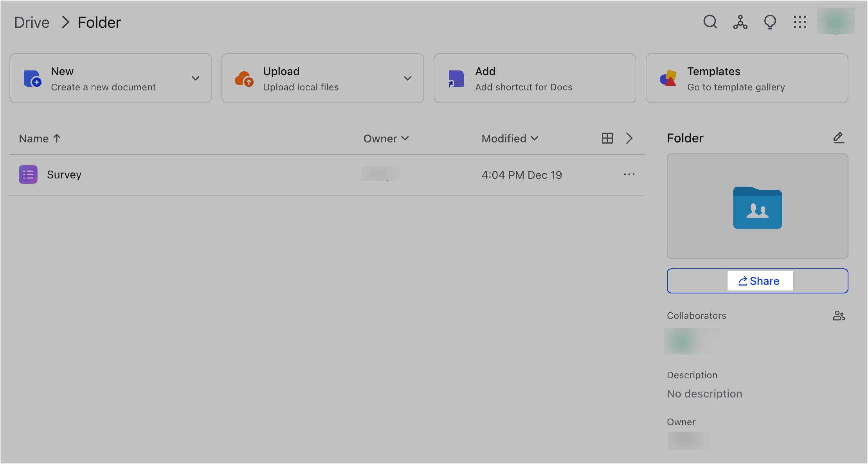The height and width of the screenshot is (464, 868).
Task: Click the Share button
Action: [757, 281]
